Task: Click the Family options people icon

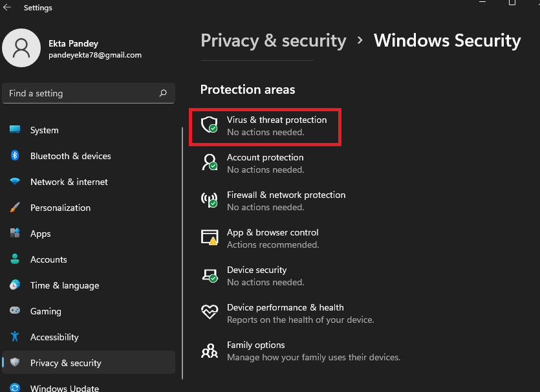Action: [x=208, y=350]
